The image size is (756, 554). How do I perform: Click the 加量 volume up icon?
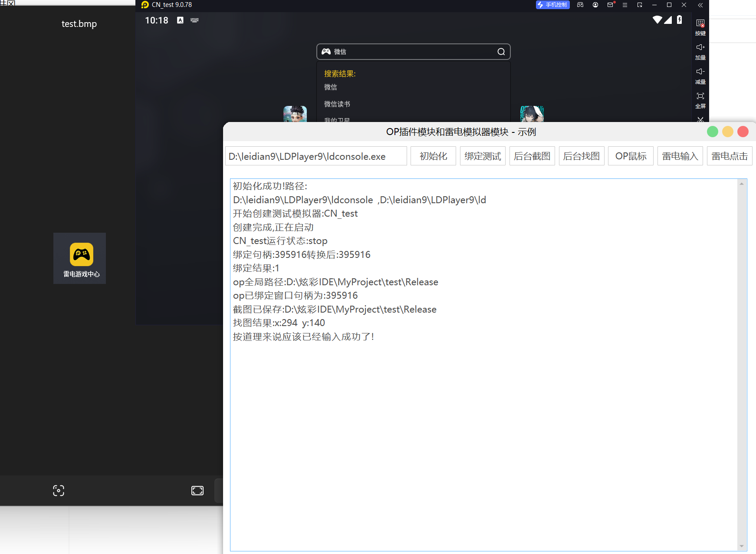pyautogui.click(x=700, y=51)
